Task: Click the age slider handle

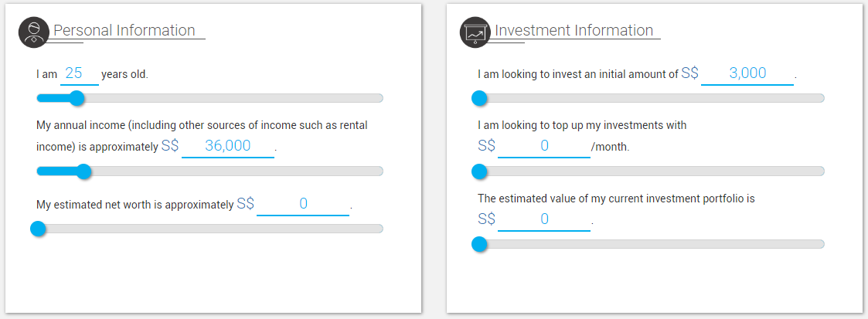Action: [x=77, y=98]
